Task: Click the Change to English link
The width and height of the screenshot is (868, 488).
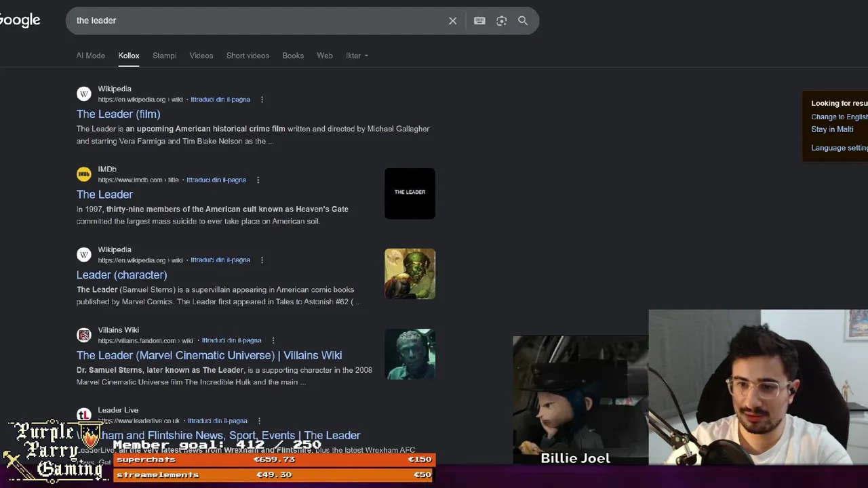Action: click(x=840, y=117)
